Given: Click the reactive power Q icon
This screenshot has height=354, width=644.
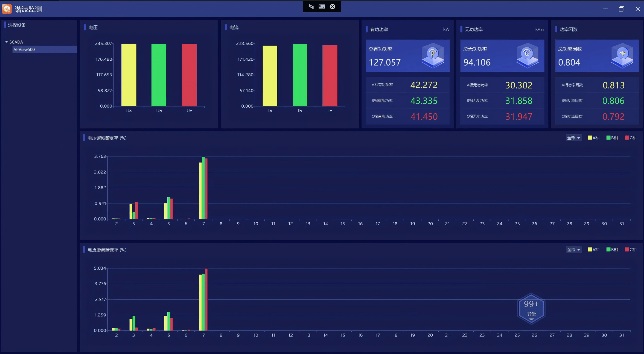Looking at the screenshot, I should (527, 55).
